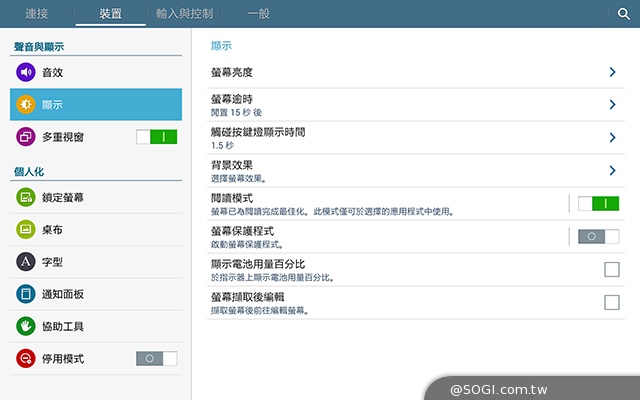The image size is (640, 400).
Task: Click the 閱讀模式 row title
Action: tap(232, 198)
